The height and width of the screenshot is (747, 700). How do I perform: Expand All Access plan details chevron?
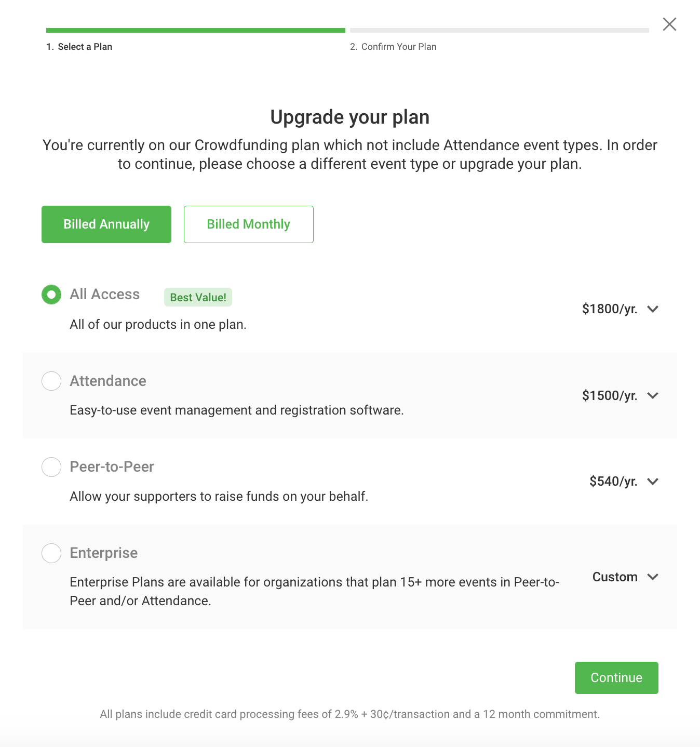[653, 309]
